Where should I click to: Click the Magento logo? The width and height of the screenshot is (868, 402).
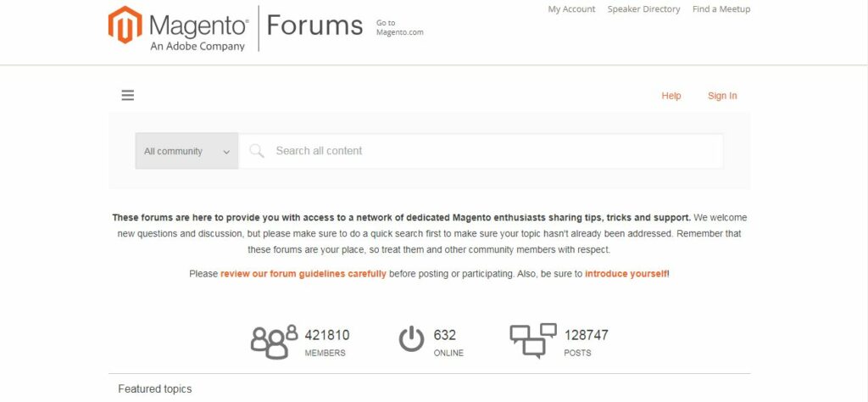click(x=179, y=29)
